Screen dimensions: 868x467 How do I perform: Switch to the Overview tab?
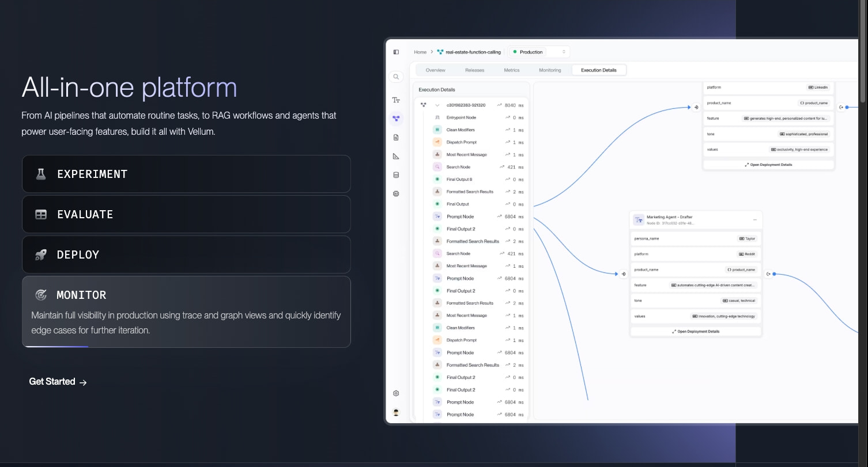click(435, 70)
